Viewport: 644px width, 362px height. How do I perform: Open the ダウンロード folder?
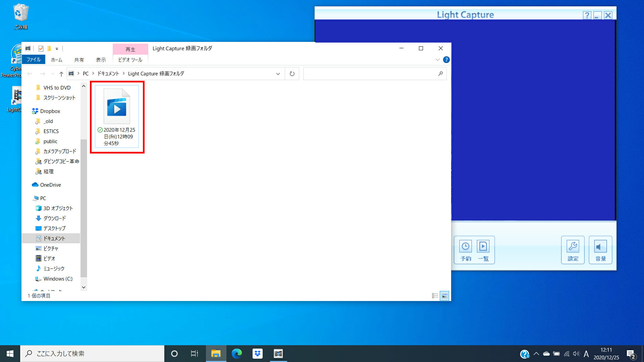coord(51,218)
